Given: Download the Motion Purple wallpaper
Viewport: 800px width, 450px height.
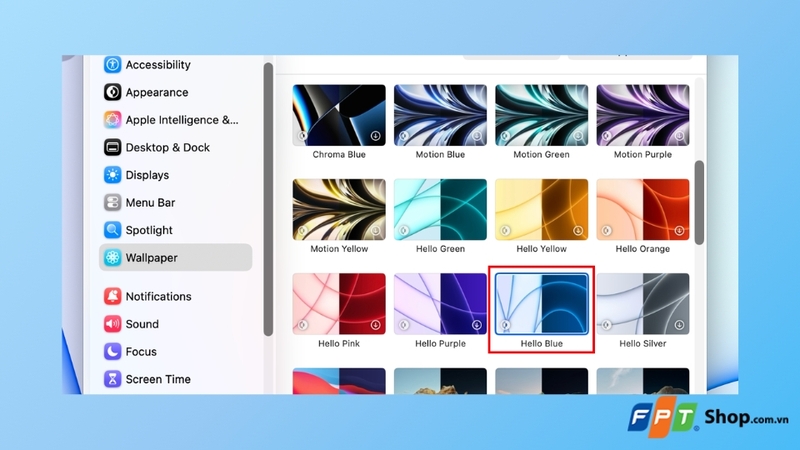Looking at the screenshot, I should click(x=679, y=136).
